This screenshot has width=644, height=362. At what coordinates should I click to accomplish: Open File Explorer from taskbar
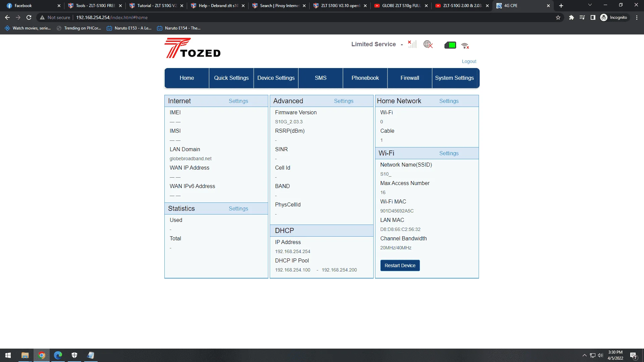coord(25,355)
